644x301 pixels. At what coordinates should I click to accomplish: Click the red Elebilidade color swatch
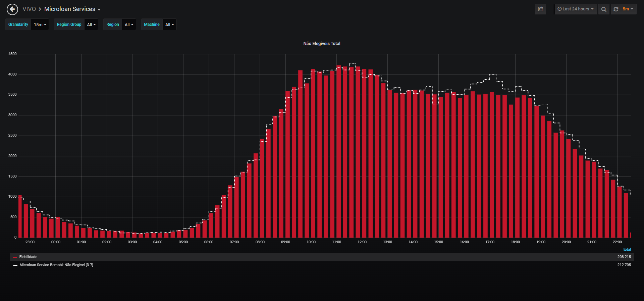[x=15, y=257]
